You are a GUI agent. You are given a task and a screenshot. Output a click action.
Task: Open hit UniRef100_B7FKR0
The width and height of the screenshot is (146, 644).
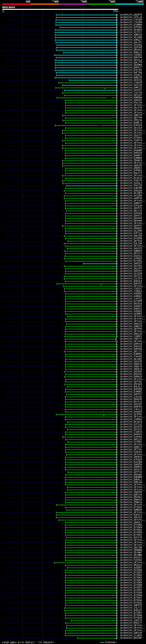click(x=131, y=27)
